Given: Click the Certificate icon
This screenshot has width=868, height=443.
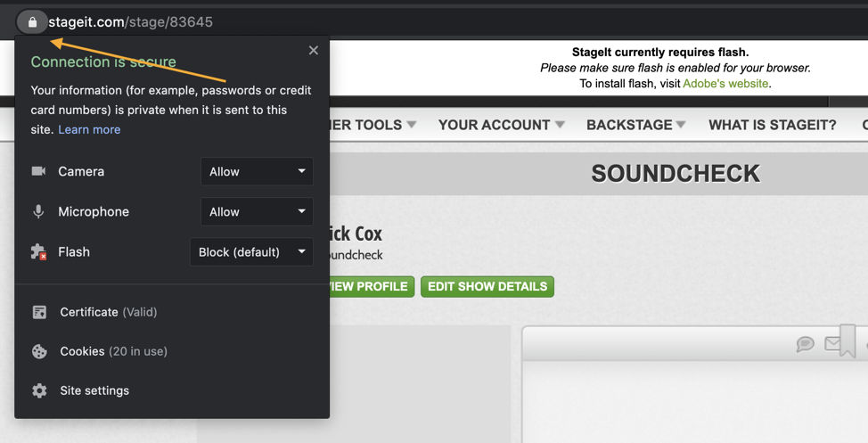Looking at the screenshot, I should [39, 312].
